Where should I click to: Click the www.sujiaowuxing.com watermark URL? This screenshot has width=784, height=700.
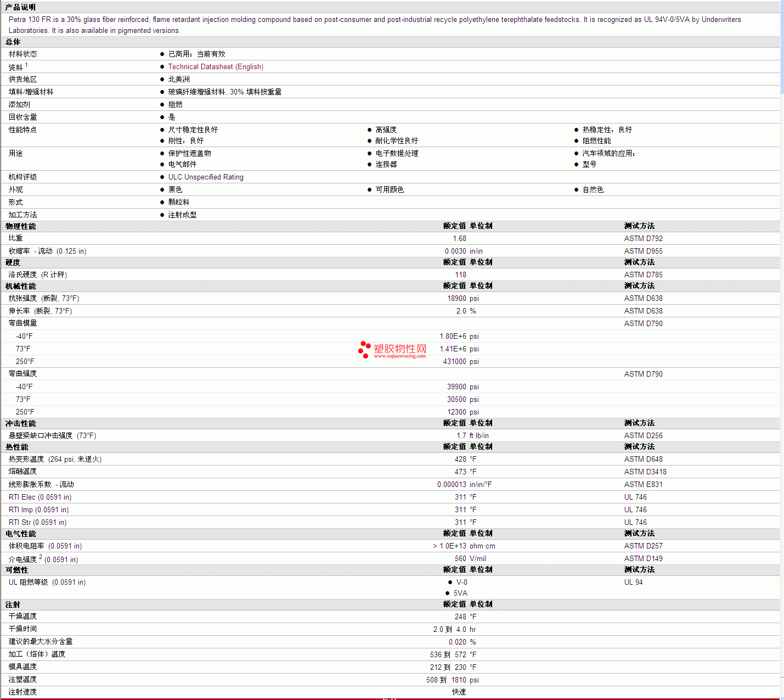(399, 356)
